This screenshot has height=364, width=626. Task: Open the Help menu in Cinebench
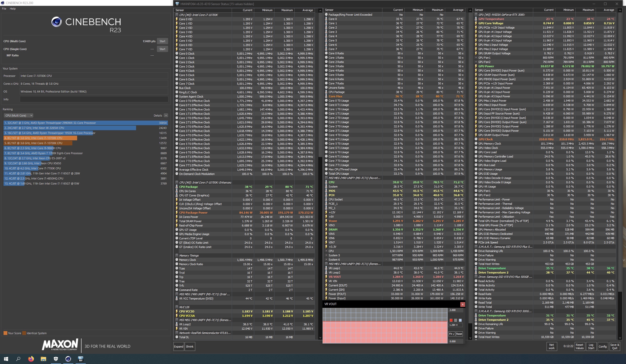13,9
